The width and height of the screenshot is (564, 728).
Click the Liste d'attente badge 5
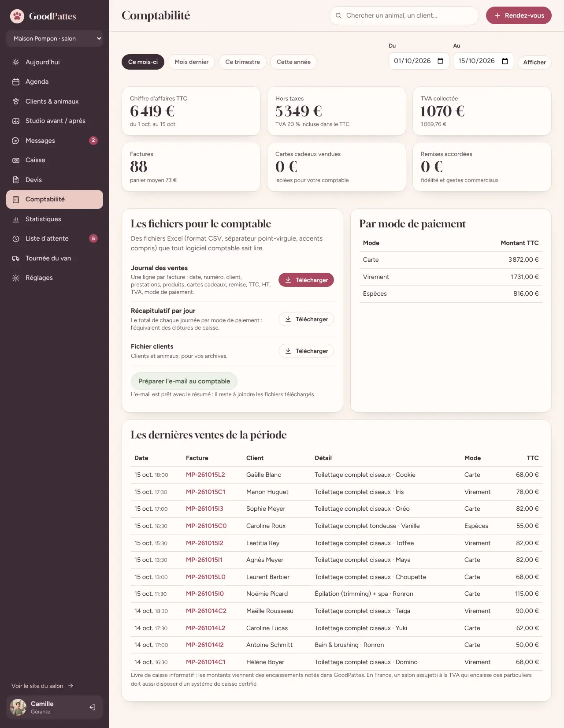pyautogui.click(x=93, y=238)
